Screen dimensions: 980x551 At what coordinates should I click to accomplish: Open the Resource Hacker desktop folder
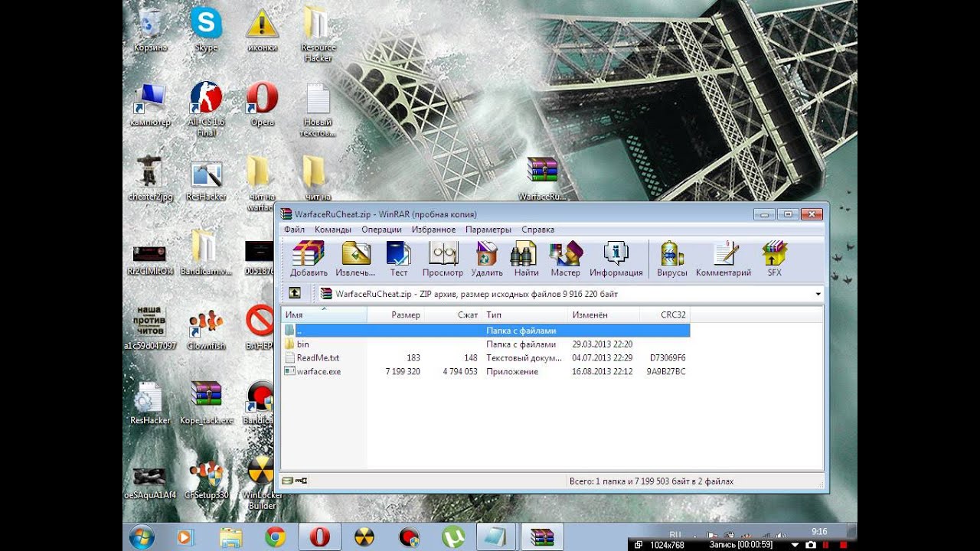318,34
